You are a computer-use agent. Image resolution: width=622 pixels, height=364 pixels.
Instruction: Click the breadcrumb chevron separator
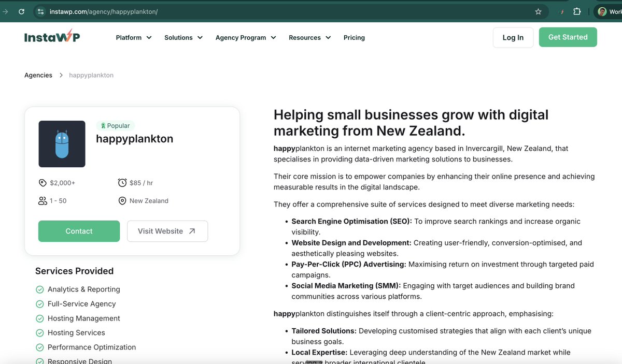click(61, 75)
